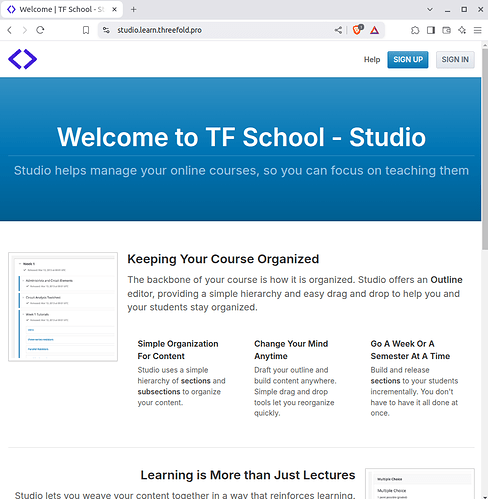Reload the page with the refresh icon
The image size is (488, 499).
point(40,30)
